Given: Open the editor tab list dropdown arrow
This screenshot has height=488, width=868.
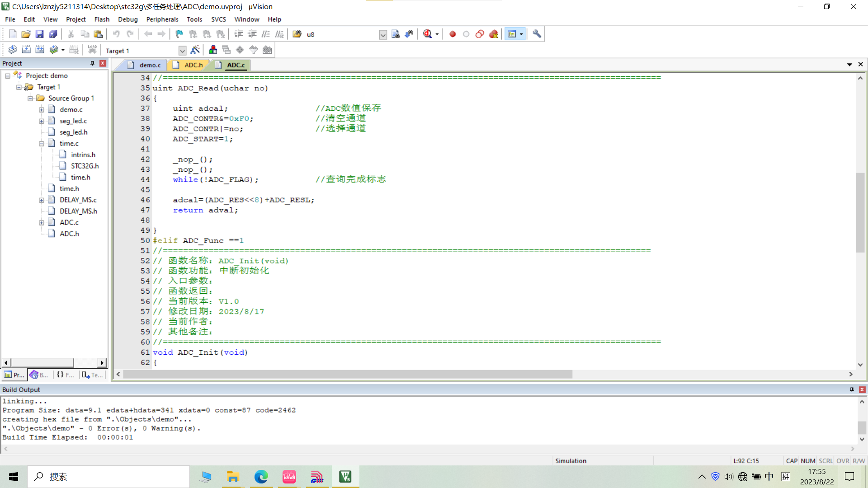Looking at the screenshot, I should pyautogui.click(x=849, y=65).
